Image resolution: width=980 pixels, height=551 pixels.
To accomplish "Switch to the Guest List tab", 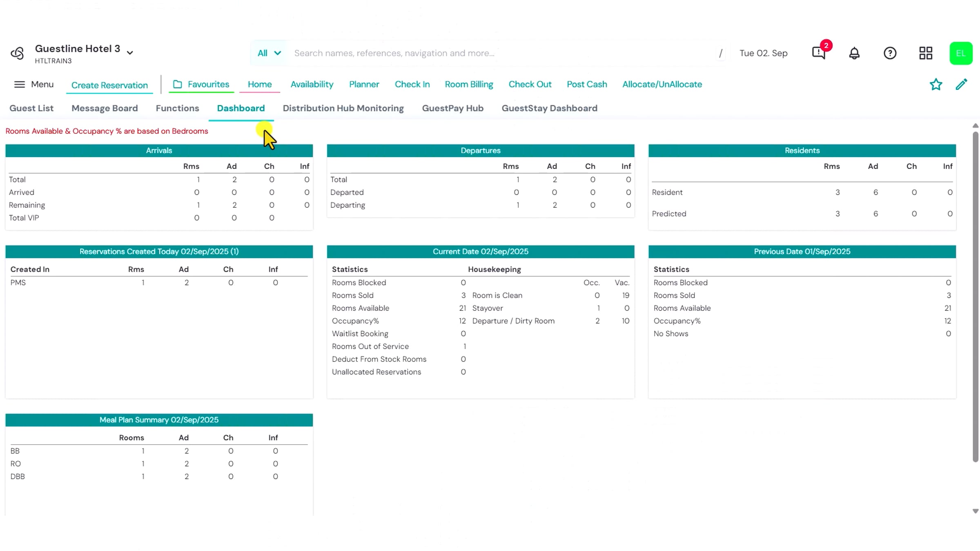I will 31,108.
